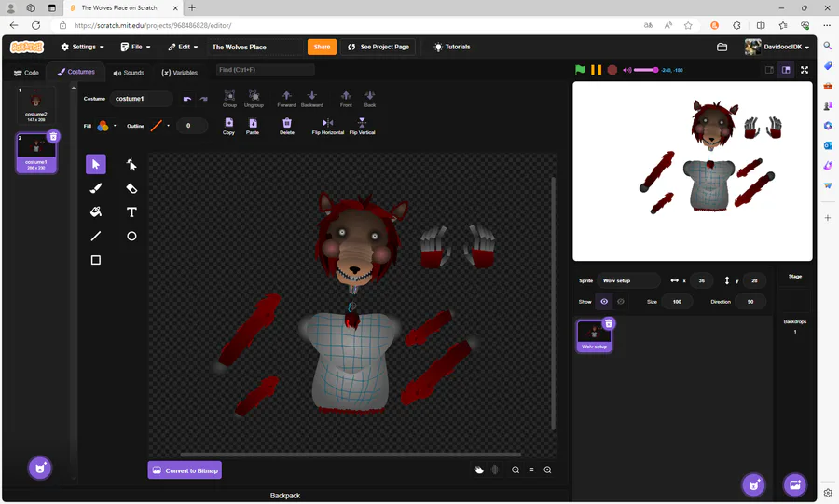Adjust the pink volume slider
The width and height of the screenshot is (839, 504).
click(x=646, y=70)
